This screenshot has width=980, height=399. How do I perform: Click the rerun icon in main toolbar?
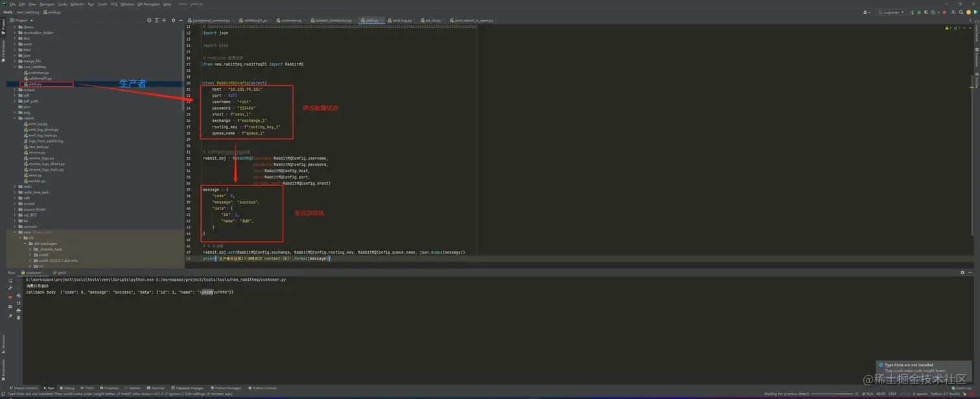(x=912, y=12)
